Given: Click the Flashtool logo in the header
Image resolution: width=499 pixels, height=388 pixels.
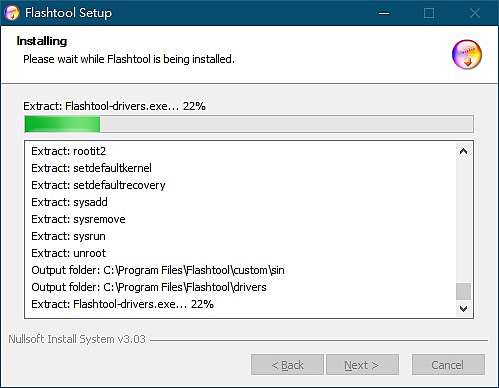Looking at the screenshot, I should [x=467, y=54].
